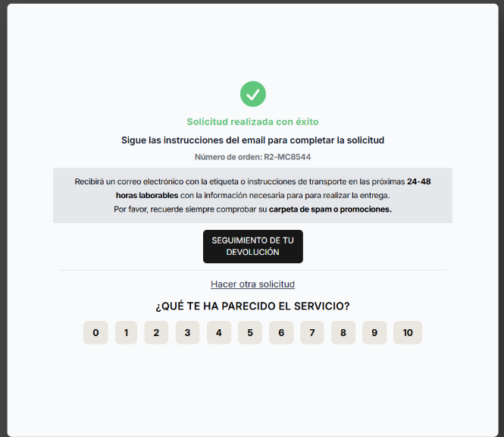504x437 pixels.
Task: Click the order number R2-MC8544 text
Action: pos(287,157)
